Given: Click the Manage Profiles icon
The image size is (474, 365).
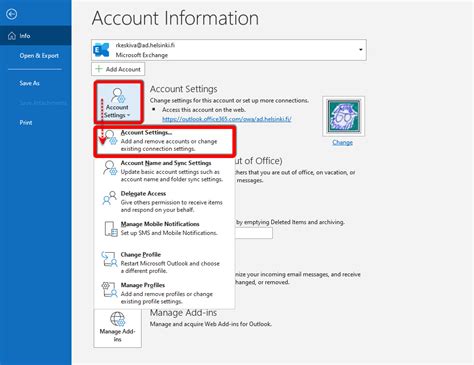Looking at the screenshot, I should pyautogui.click(x=110, y=289).
